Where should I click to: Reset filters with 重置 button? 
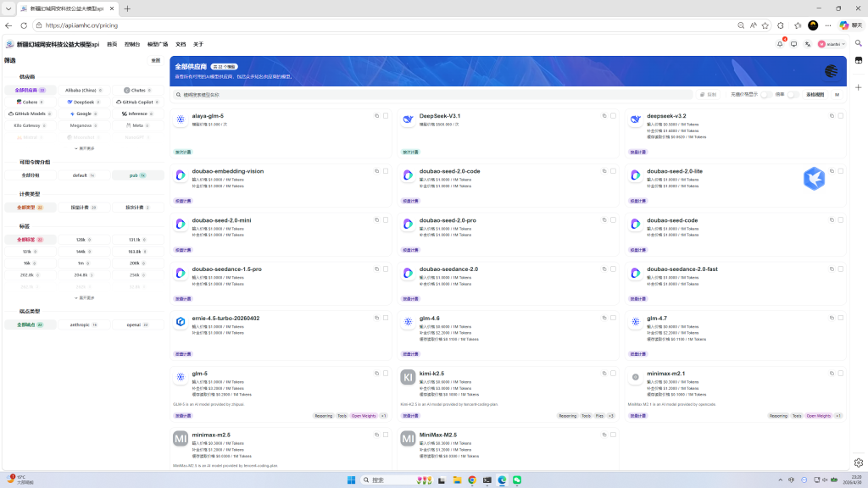click(x=156, y=60)
